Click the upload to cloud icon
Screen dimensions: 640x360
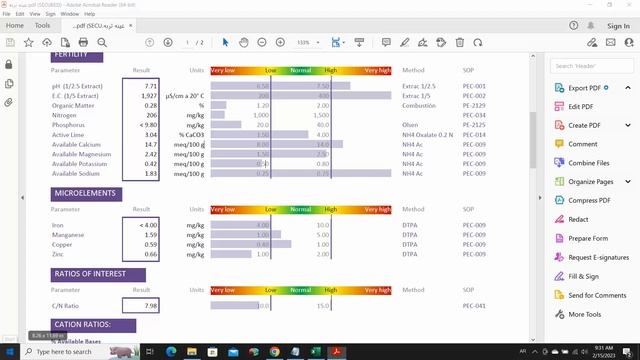tap(47, 42)
